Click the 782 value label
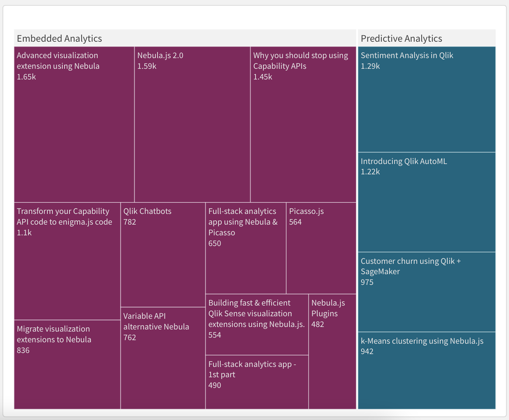This screenshot has height=420, width=509. [x=129, y=222]
